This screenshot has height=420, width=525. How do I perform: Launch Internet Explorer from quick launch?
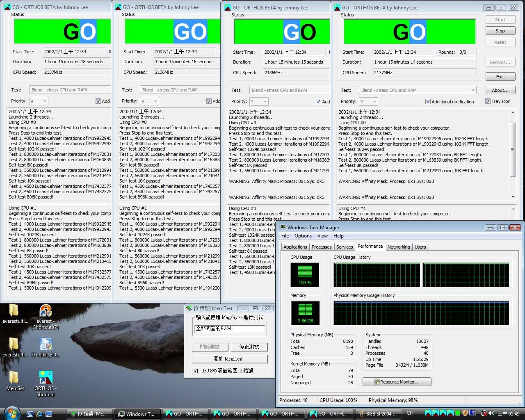(x=39, y=414)
